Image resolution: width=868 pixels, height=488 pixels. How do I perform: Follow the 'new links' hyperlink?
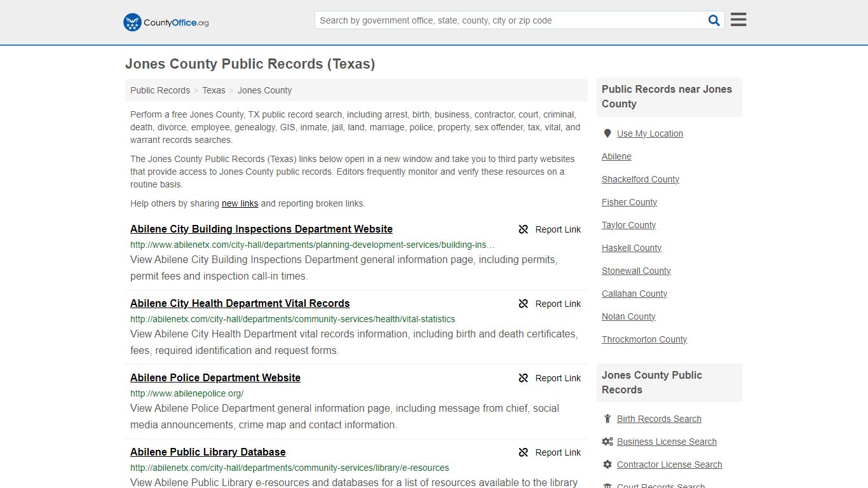240,203
